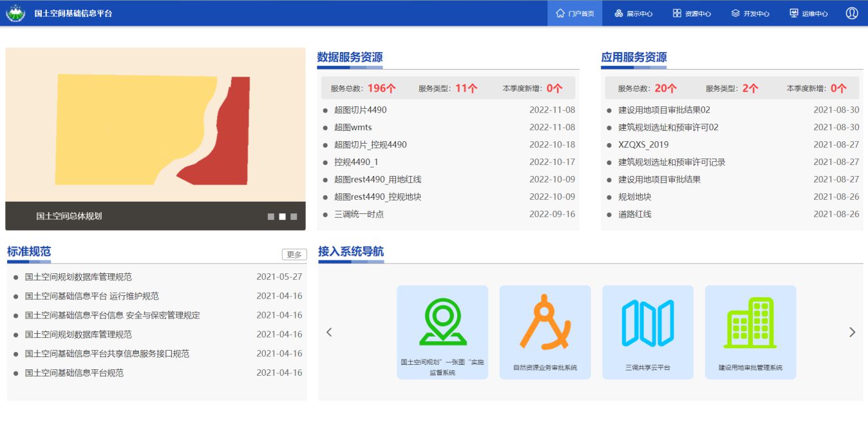This screenshot has width=868, height=437.
Task: Open the 三调共享云平台 map icon
Action: click(647, 323)
